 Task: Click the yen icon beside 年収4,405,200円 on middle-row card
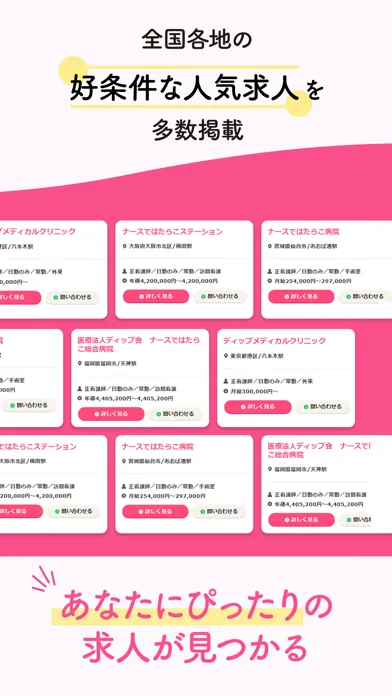tap(80, 398)
